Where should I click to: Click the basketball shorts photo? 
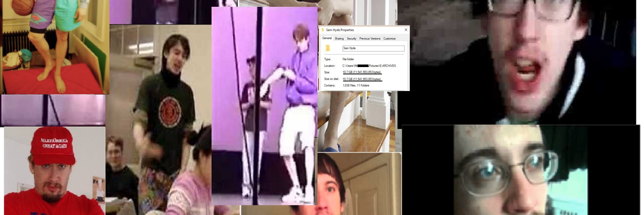click(55, 47)
